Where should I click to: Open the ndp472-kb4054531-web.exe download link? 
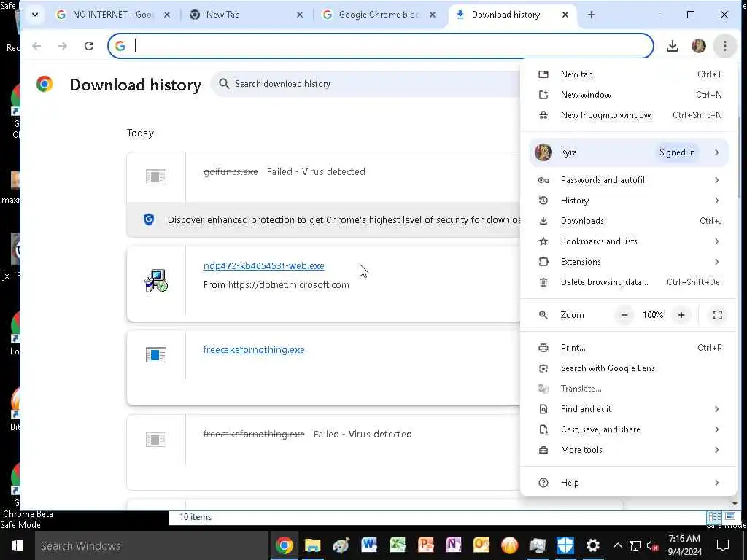(x=263, y=266)
